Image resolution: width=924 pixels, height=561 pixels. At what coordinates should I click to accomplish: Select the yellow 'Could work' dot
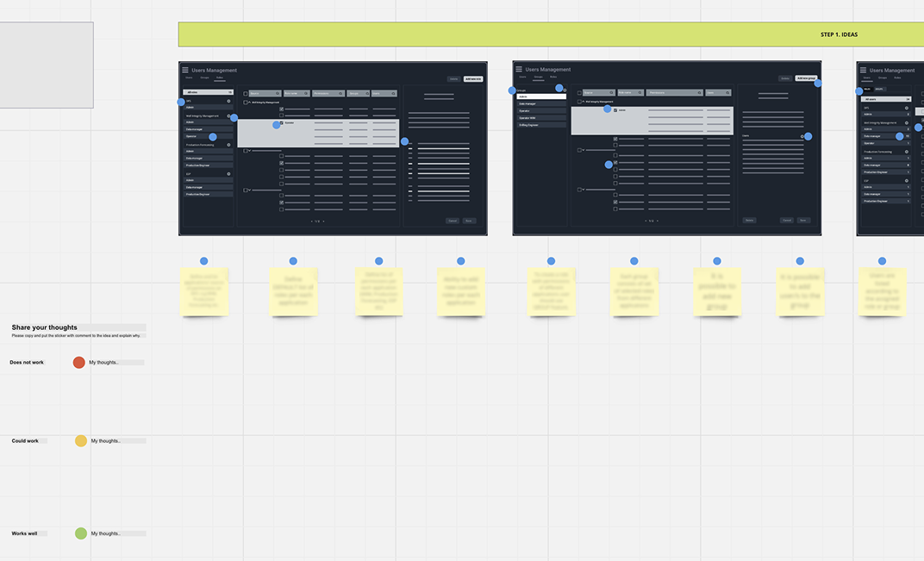[81, 441]
